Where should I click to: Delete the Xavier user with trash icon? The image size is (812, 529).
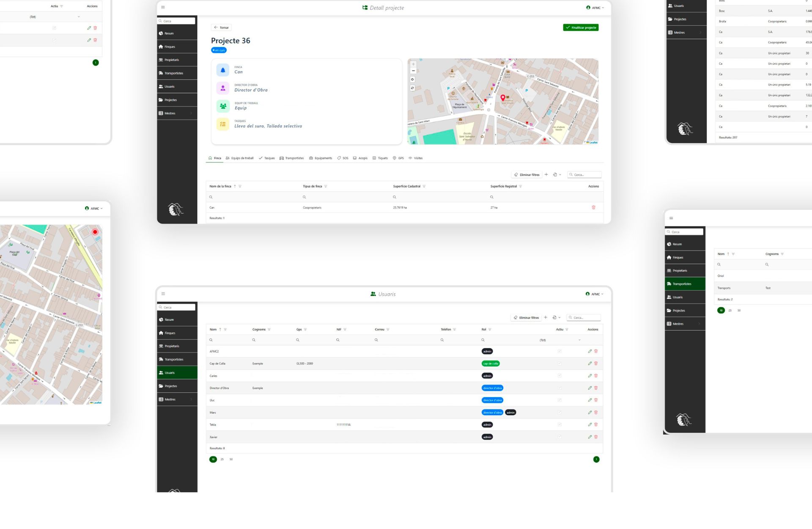click(596, 437)
